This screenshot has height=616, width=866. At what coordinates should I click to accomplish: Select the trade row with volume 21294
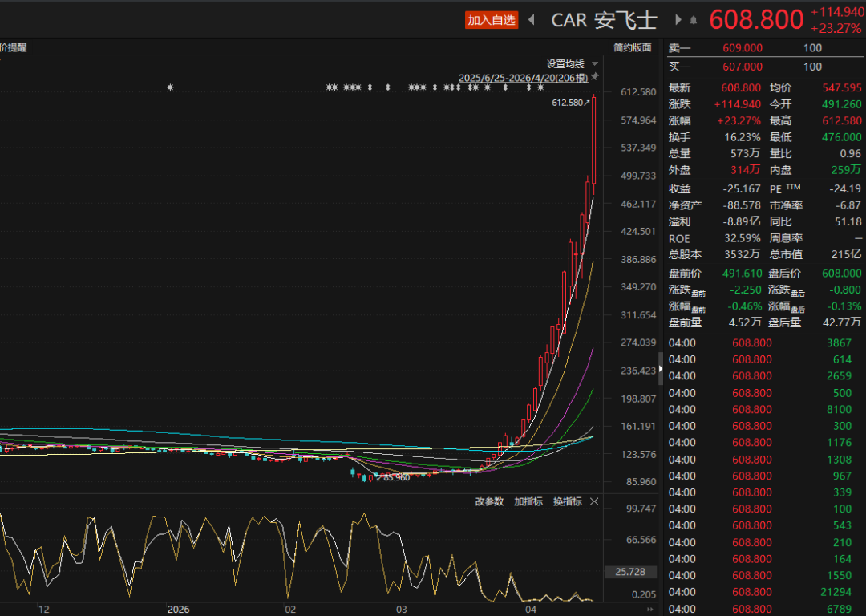[x=762, y=592]
